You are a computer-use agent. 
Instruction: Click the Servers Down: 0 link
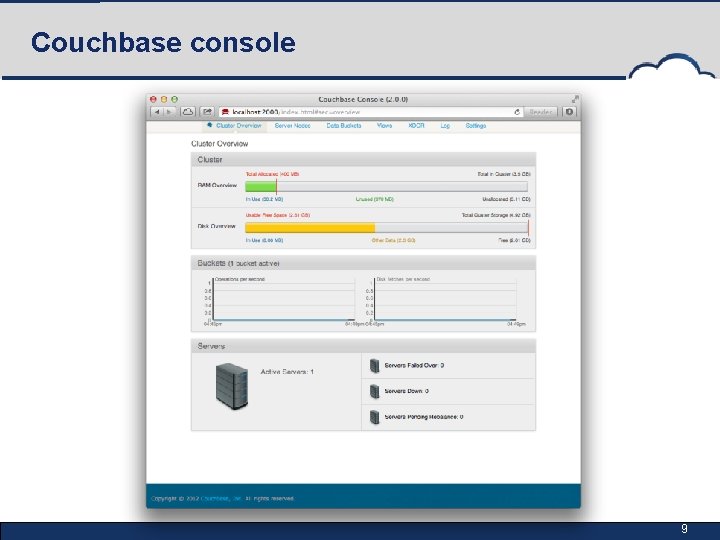coord(407,391)
